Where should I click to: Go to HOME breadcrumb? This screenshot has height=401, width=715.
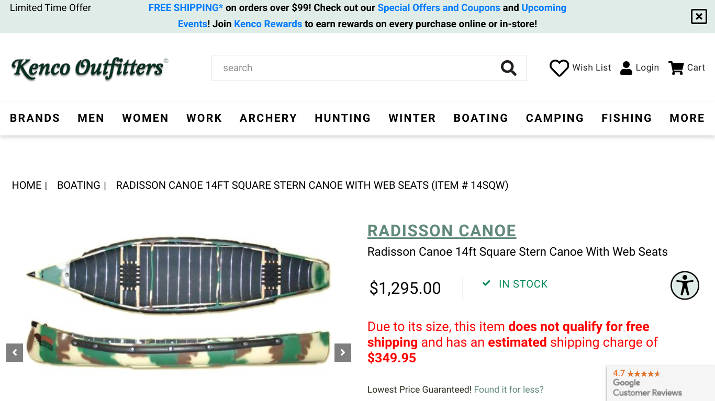pyautogui.click(x=27, y=185)
